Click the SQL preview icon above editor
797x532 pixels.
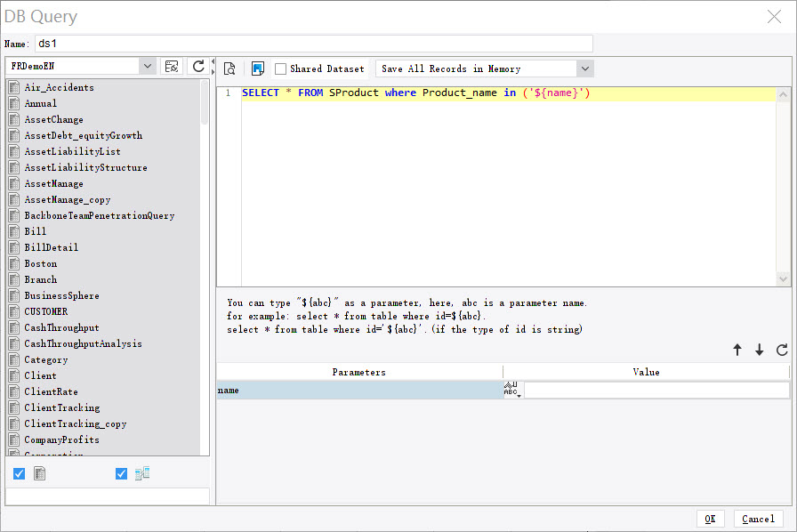[x=229, y=69]
